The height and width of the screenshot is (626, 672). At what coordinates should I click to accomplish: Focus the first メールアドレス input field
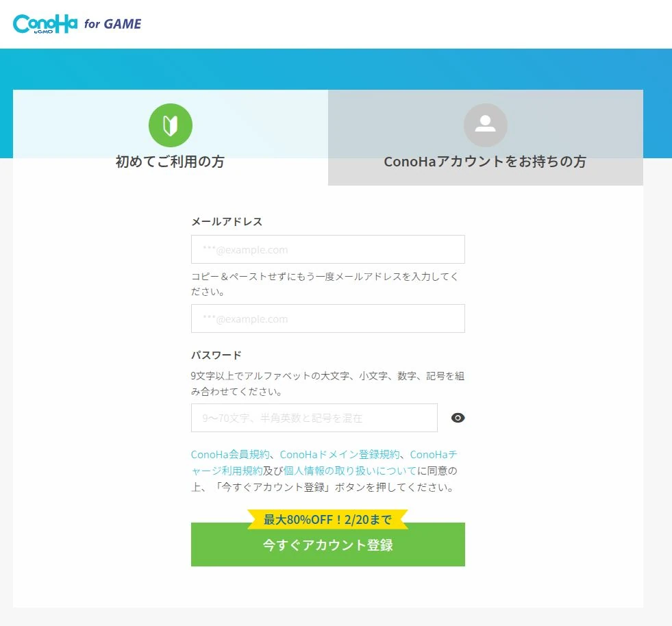tap(328, 249)
